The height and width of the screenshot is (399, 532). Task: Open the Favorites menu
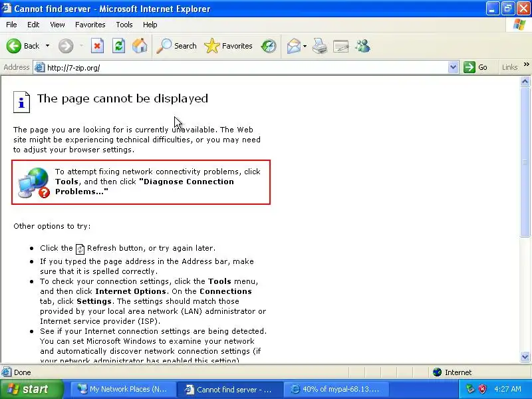coord(90,25)
